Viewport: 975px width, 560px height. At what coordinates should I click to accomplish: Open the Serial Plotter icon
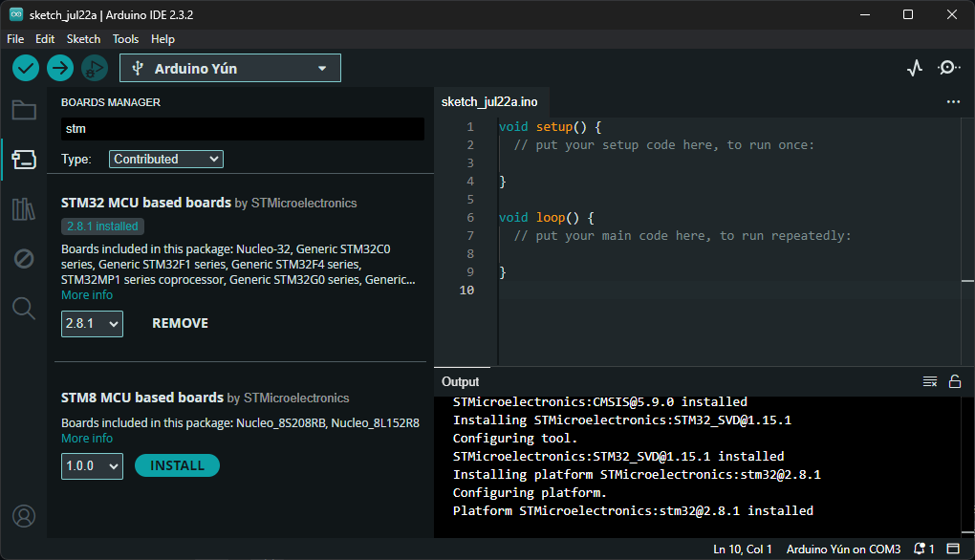915,68
